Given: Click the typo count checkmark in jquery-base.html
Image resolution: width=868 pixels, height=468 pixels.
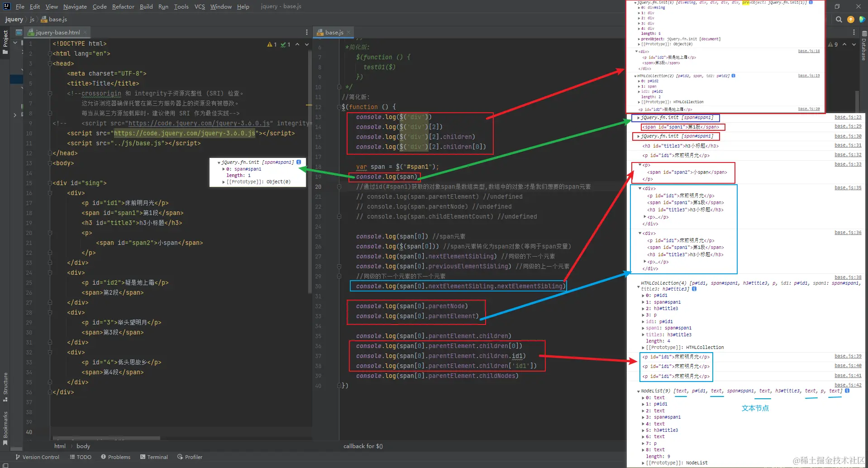Looking at the screenshot, I should click(285, 44).
